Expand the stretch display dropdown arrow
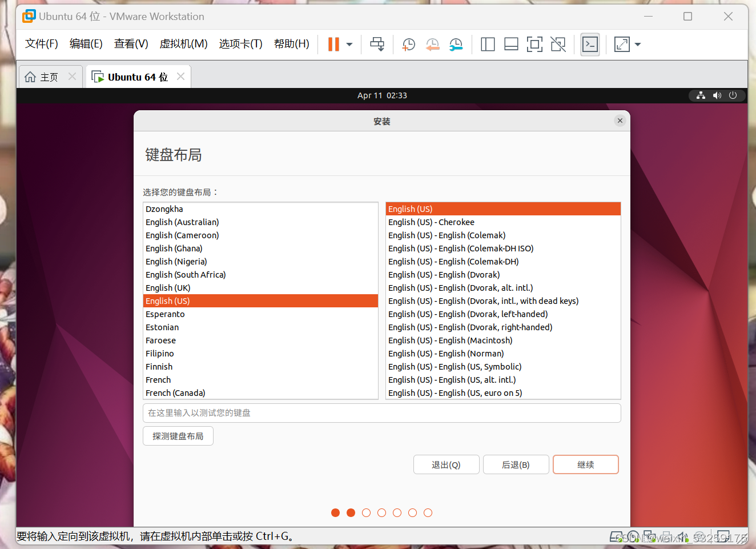Screen dimensions: 756x549 click(x=638, y=44)
